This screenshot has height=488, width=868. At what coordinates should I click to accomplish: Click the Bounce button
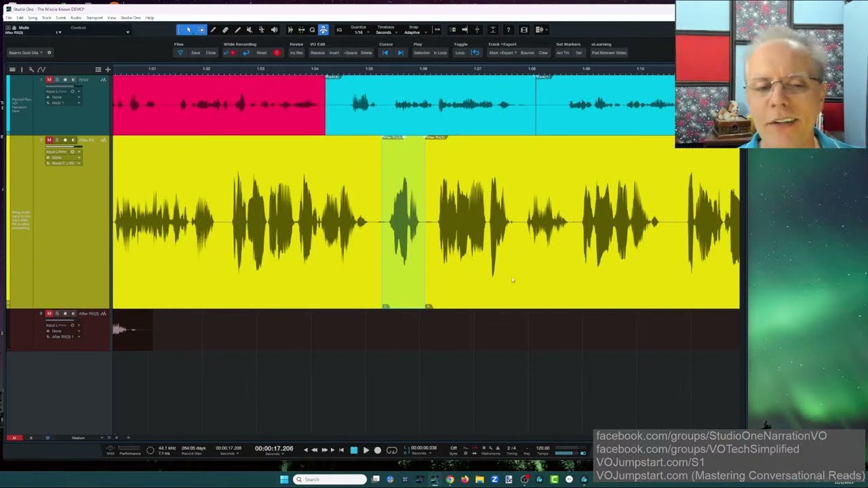point(527,53)
